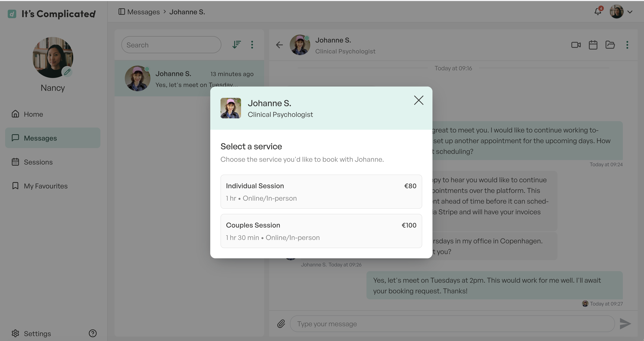Focus the Type your message field
Screen dimensions: 644x341
tap(452, 324)
